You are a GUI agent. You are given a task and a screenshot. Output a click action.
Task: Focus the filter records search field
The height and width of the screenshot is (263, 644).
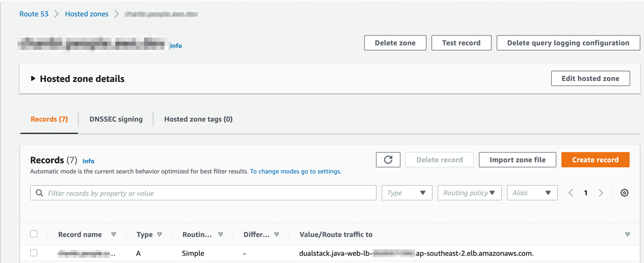click(203, 193)
